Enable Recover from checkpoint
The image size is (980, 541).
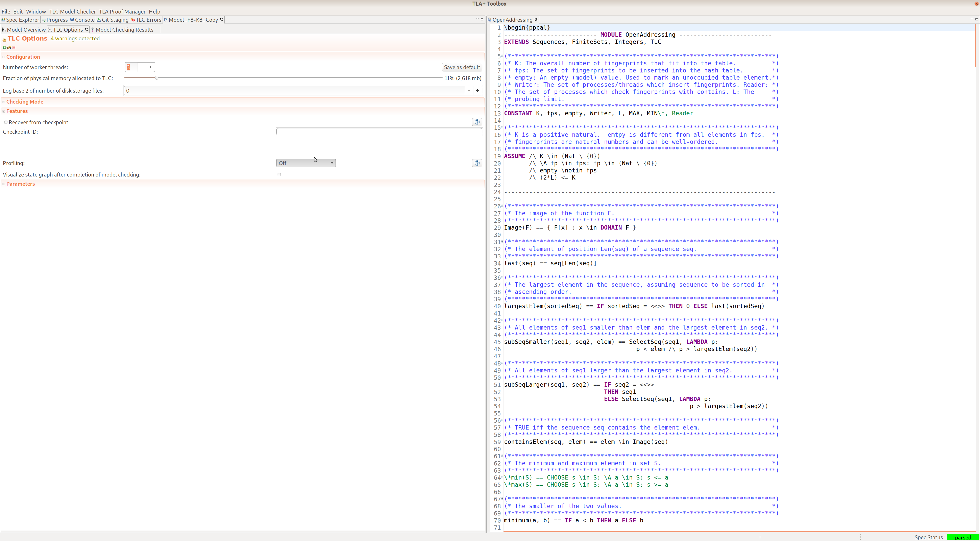(x=6, y=122)
